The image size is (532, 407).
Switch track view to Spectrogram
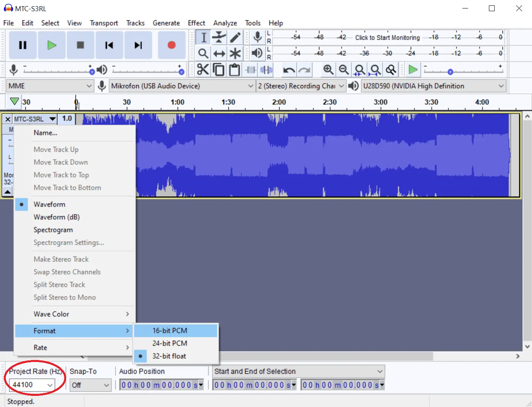coord(53,229)
